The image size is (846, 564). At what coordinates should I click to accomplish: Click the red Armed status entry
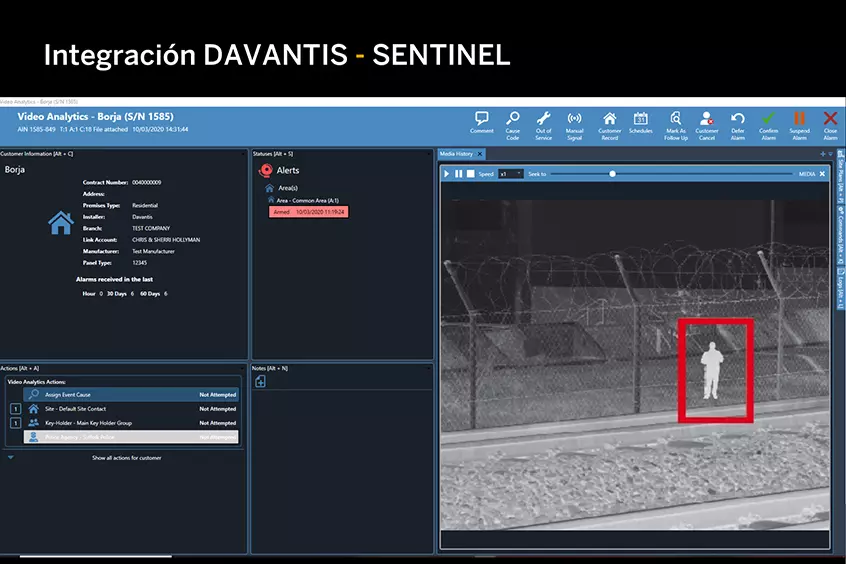pos(309,212)
